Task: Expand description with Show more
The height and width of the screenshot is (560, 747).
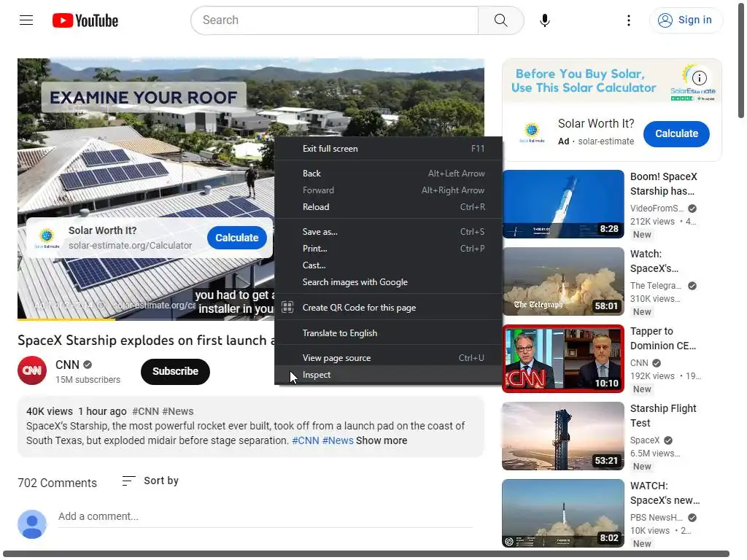Action: click(381, 440)
